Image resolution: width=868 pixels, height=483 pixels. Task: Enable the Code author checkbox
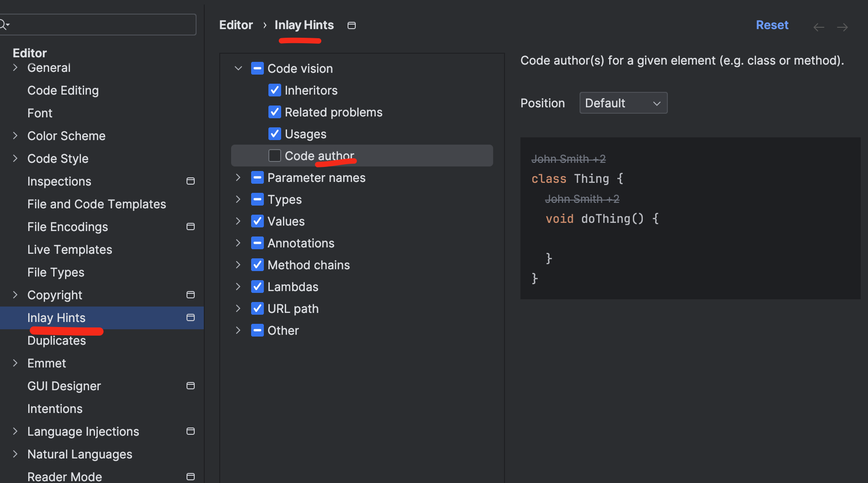pos(275,156)
